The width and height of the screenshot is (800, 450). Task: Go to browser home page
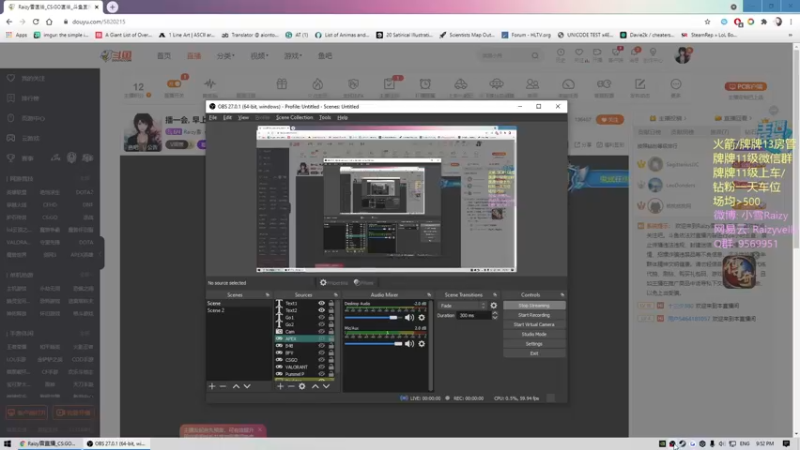(x=49, y=22)
